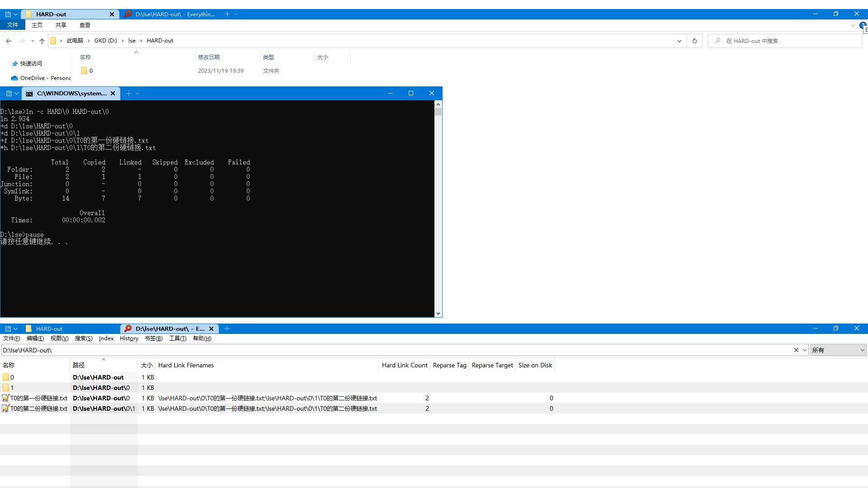
Task: Select the OneDrive - Personal sidebar item
Action: 45,78
